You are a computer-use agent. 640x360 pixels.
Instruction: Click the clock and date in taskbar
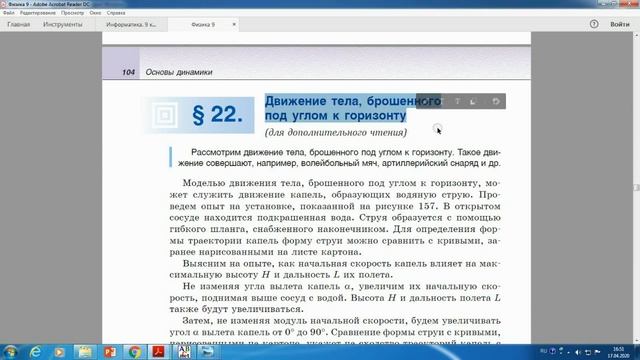(618, 352)
